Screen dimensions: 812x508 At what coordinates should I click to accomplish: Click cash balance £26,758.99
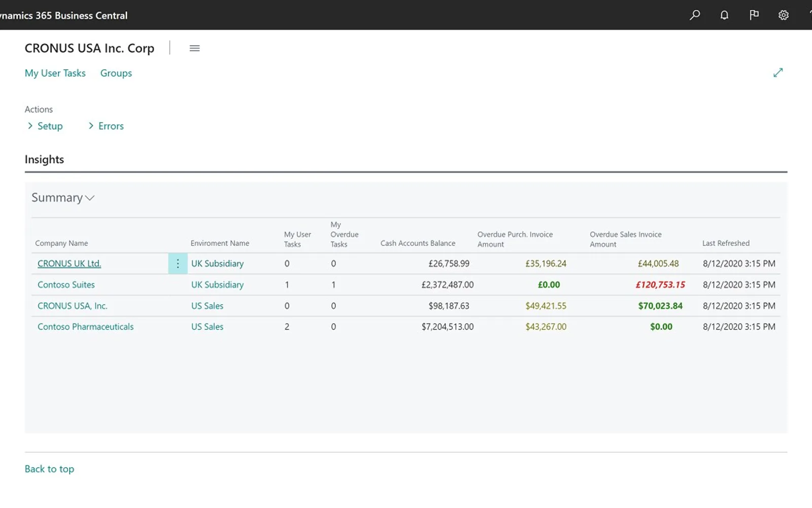pyautogui.click(x=449, y=264)
